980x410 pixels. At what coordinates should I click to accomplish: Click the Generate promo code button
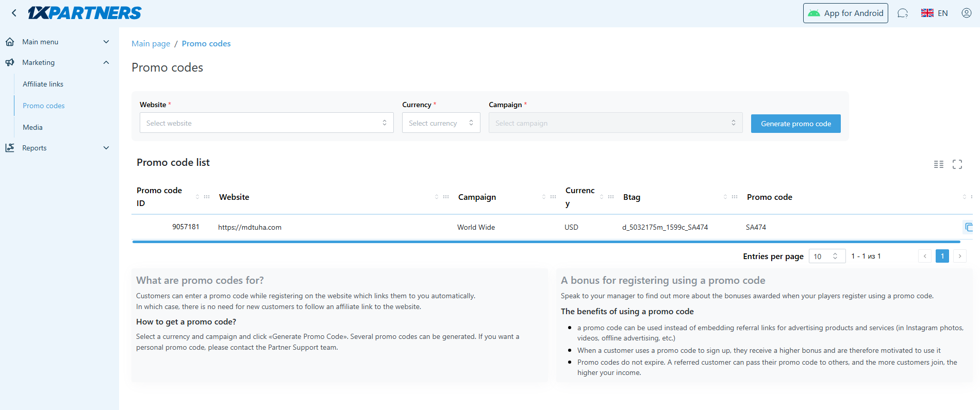(x=796, y=124)
